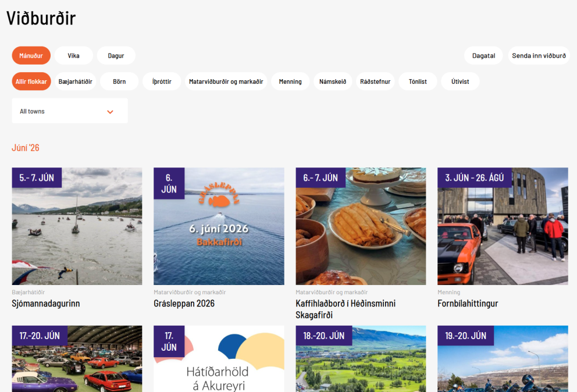This screenshot has width=577, height=392.
Task: Click Senda inn viðburð button
Action: pos(539,56)
